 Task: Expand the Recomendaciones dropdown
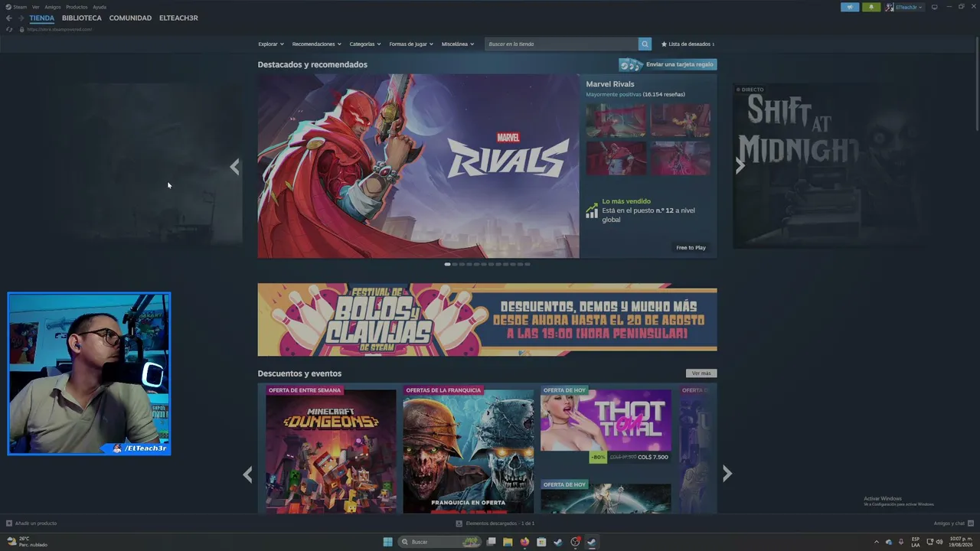(317, 44)
